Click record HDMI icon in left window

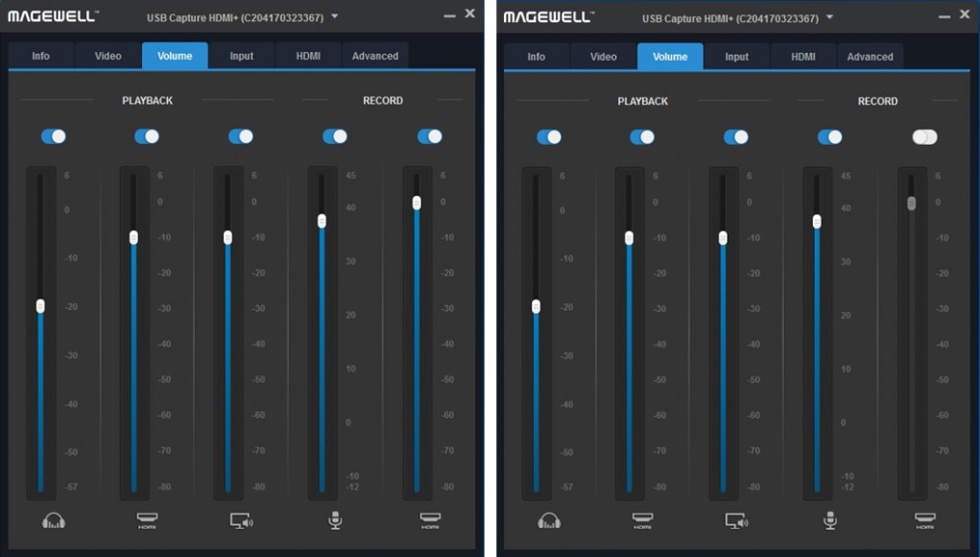click(x=430, y=521)
